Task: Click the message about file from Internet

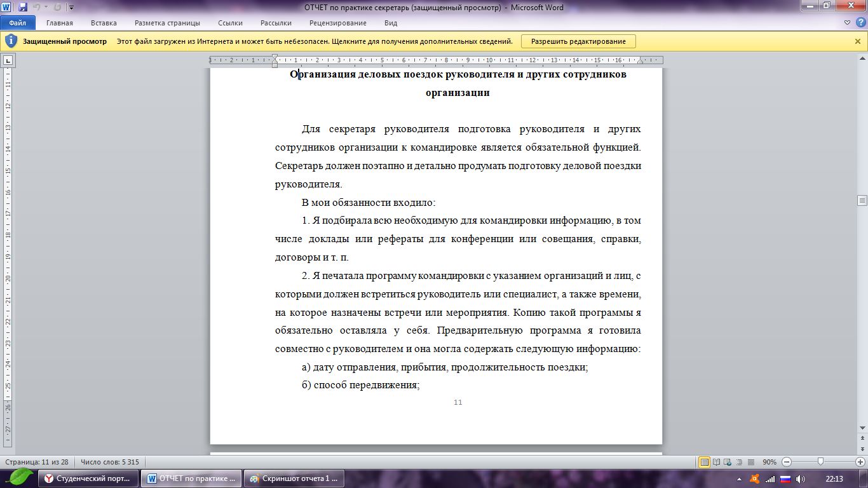Action: pyautogui.click(x=315, y=41)
